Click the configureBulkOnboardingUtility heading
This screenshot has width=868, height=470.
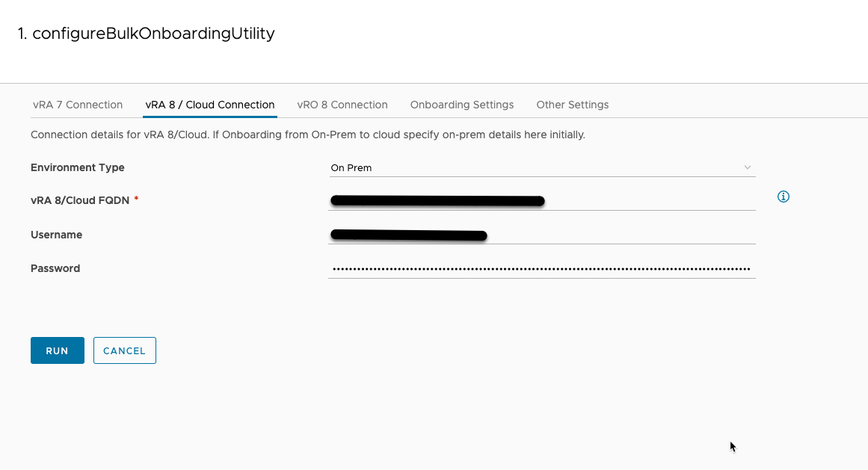[x=147, y=34]
